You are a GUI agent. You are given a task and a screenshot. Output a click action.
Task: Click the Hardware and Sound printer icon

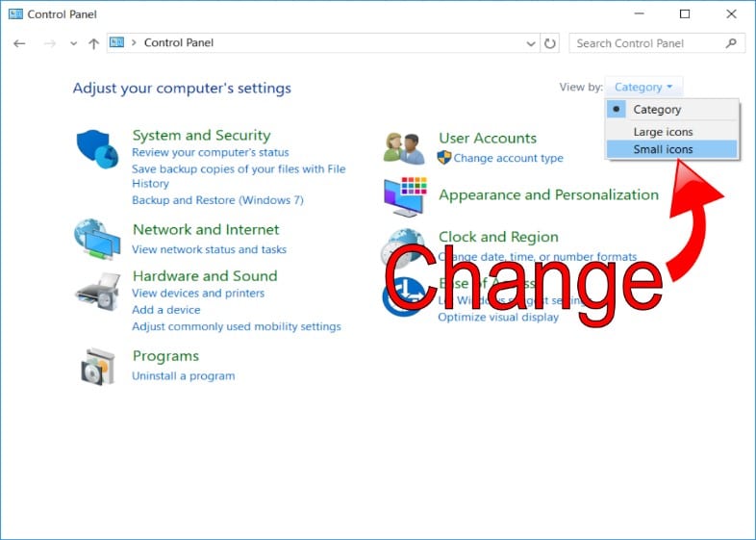tap(97, 291)
